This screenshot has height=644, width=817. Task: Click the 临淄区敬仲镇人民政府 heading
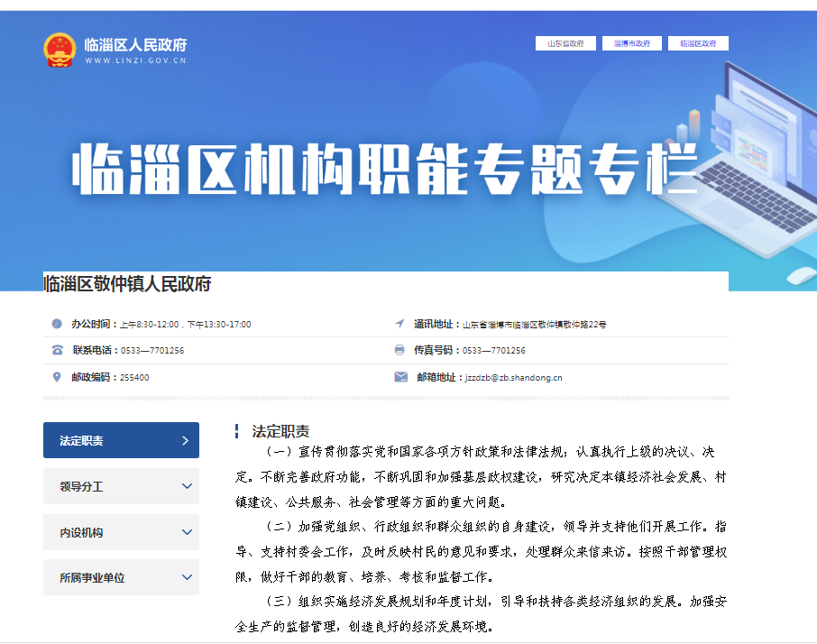click(x=127, y=283)
